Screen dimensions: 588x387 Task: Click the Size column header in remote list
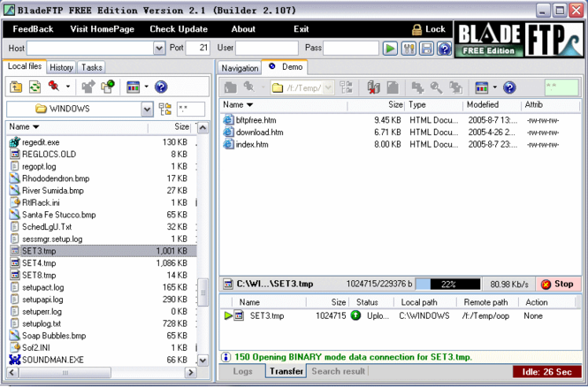click(395, 104)
